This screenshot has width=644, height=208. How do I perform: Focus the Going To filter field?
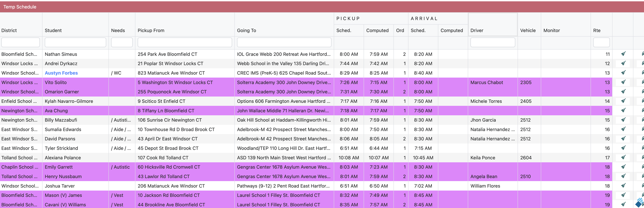pos(284,42)
